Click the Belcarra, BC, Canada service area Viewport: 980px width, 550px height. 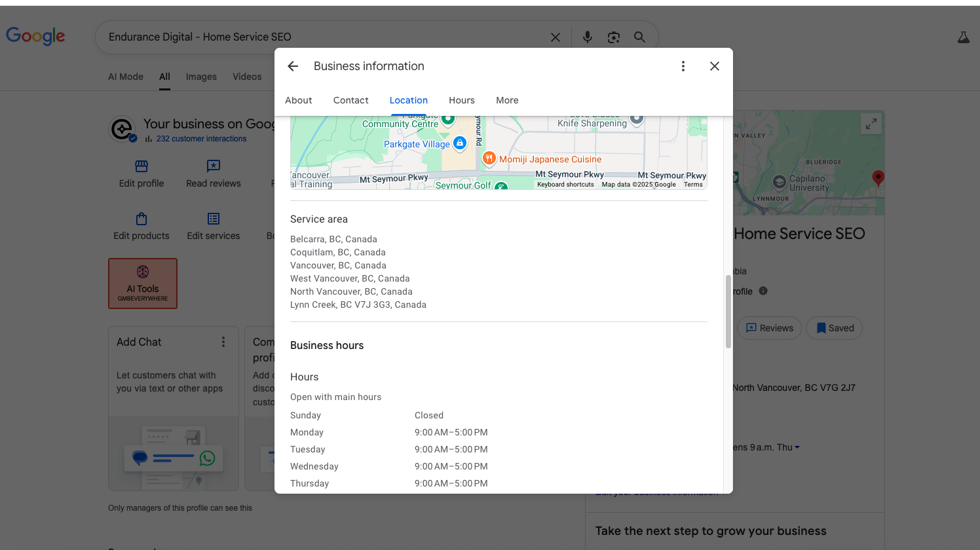tap(333, 239)
